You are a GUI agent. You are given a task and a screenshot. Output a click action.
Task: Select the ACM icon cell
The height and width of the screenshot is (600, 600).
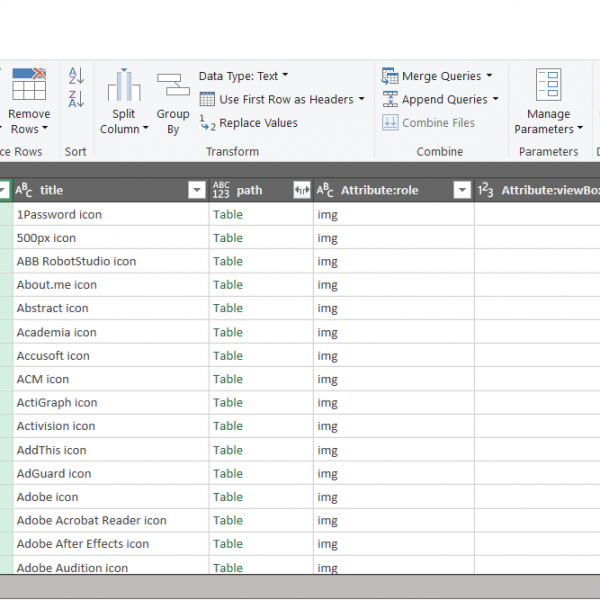[x=111, y=379]
